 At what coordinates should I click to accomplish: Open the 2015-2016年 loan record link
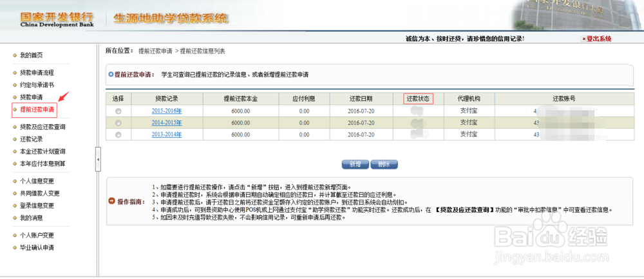[x=166, y=111]
